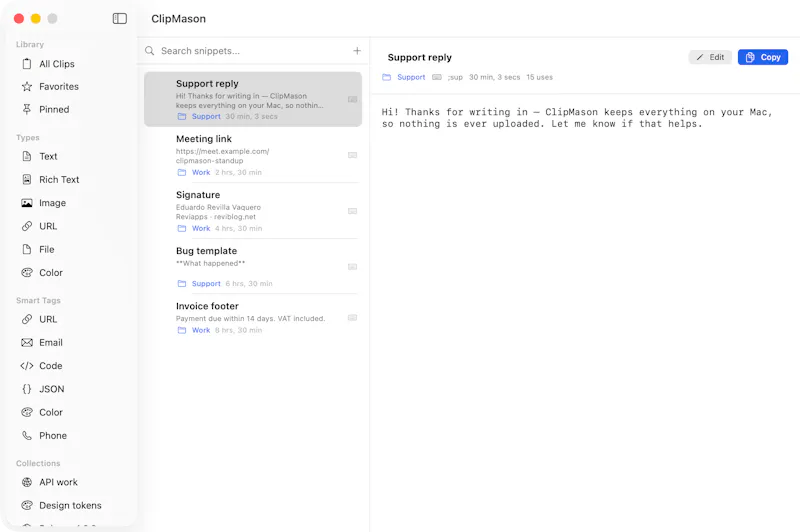Click Support folder tag in Support reply row
800x532 pixels.
pos(199,116)
